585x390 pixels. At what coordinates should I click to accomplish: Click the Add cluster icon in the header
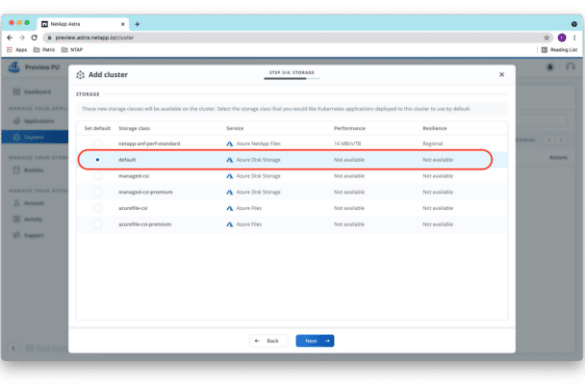click(80, 75)
